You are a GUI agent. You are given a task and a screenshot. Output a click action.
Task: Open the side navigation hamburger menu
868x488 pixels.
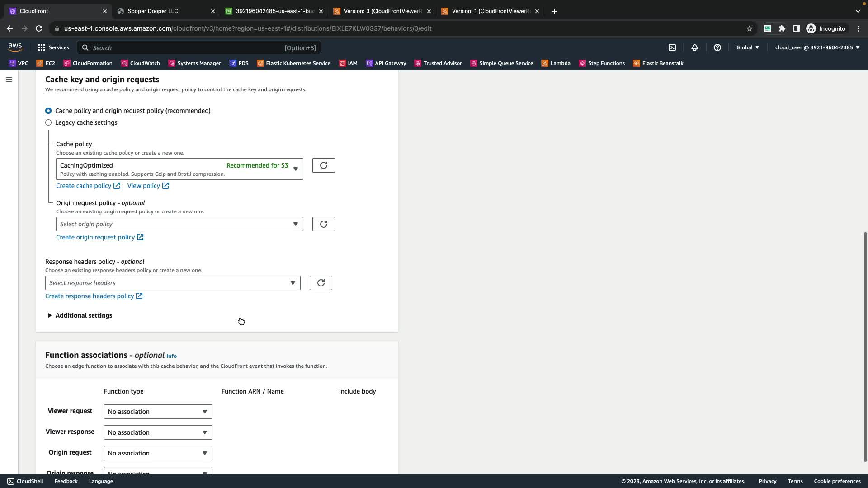9,80
